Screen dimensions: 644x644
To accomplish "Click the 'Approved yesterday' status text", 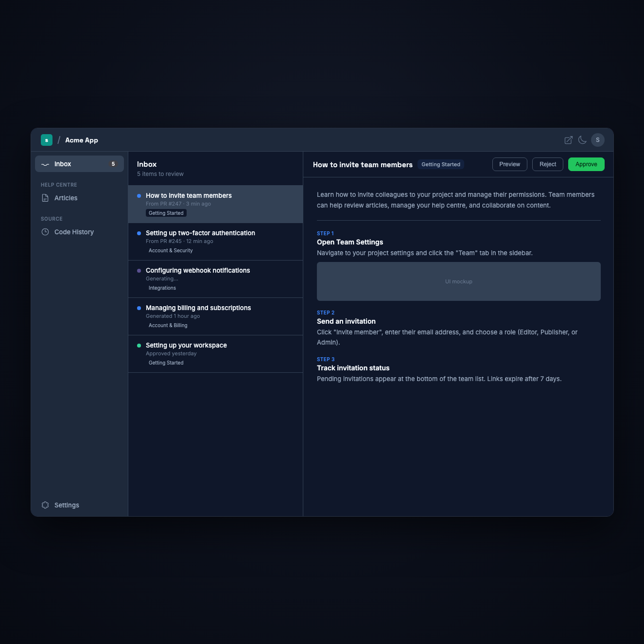I will [x=171, y=354].
